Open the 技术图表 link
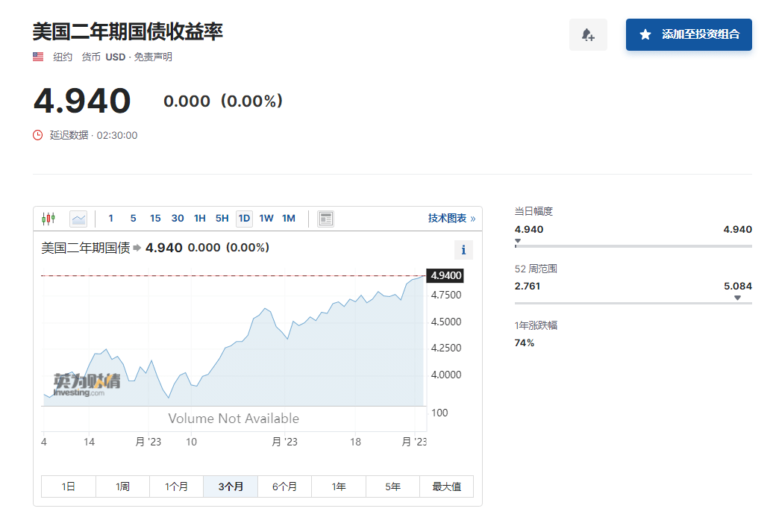Image resolution: width=776 pixels, height=532 pixels. (x=451, y=218)
